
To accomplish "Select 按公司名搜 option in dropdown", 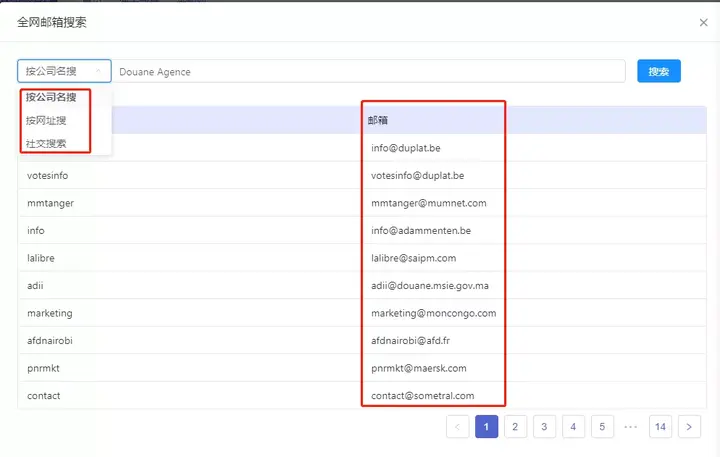I will tap(51, 97).
